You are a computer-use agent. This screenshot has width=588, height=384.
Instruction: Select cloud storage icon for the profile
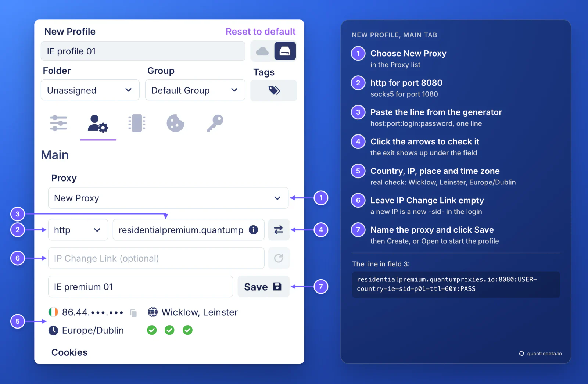point(262,51)
